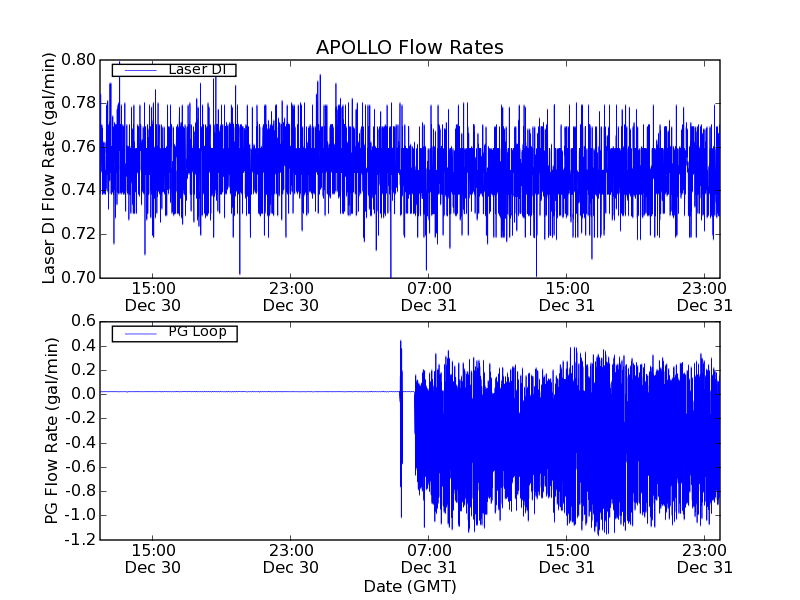Click the PG Flow Rate y-axis label
The image size is (800, 600).
51,431
